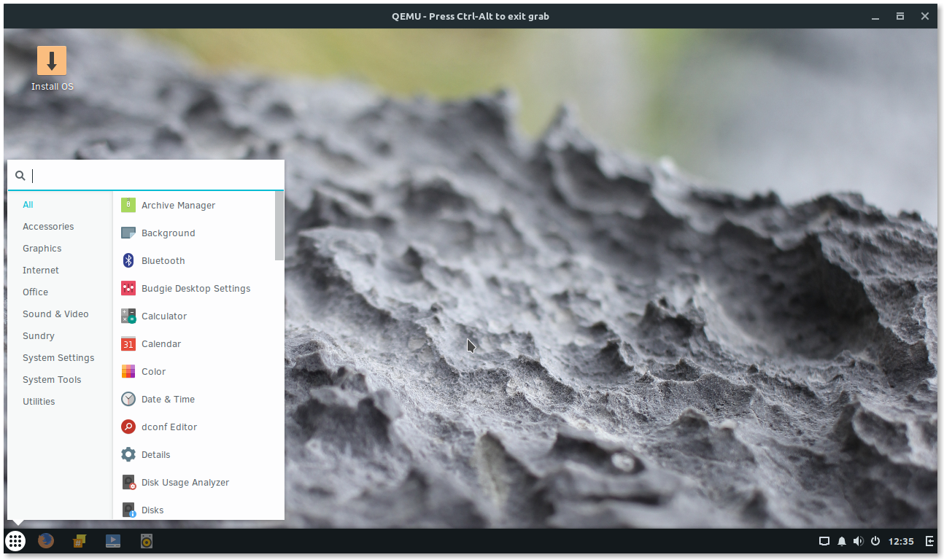This screenshot has width=944, height=560.
Task: Open the Details gear icon
Action: (x=128, y=454)
